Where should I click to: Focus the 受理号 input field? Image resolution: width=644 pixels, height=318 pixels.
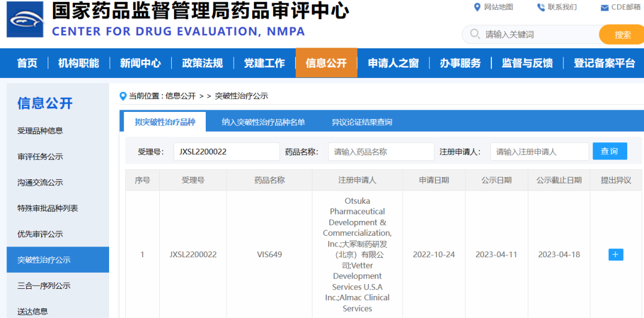226,152
